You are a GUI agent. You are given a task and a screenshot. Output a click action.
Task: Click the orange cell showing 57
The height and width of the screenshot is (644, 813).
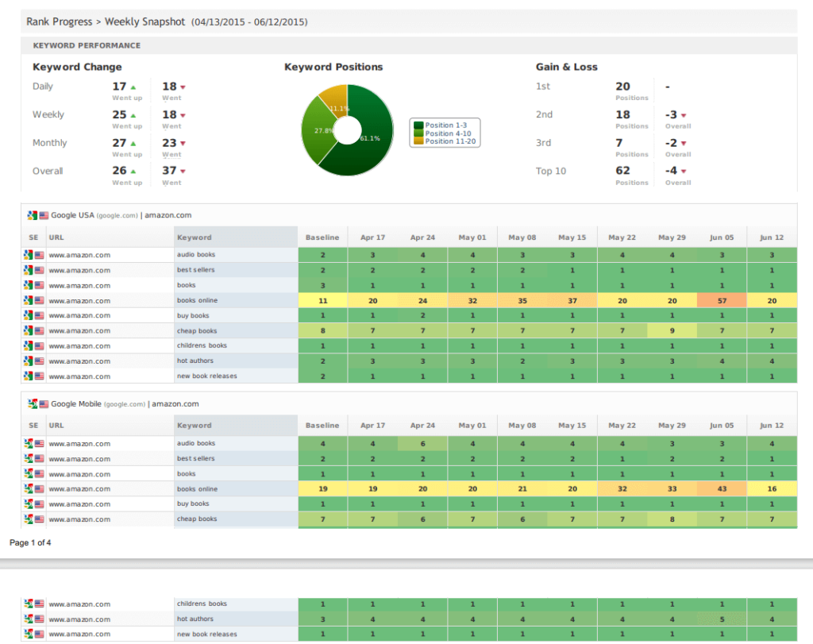[722, 300]
